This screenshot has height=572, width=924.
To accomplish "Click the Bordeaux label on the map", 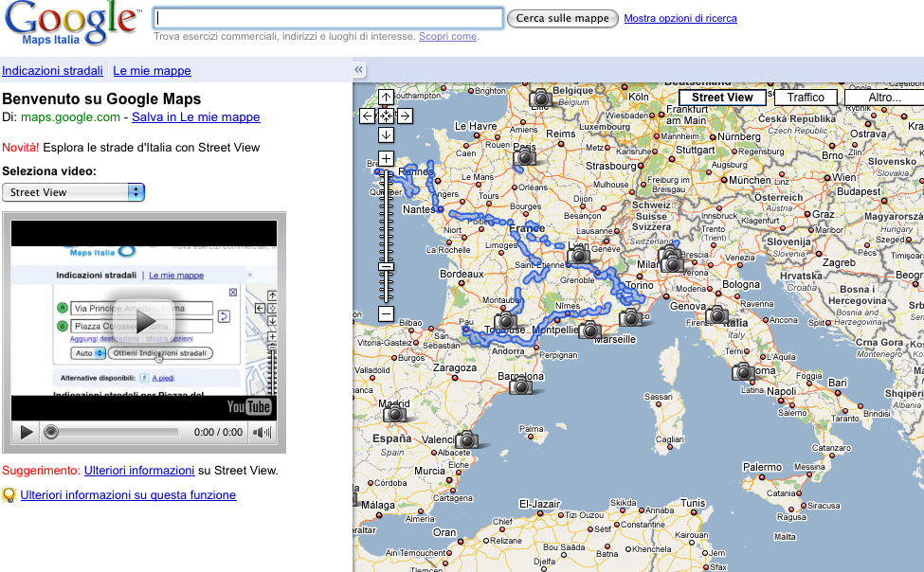I will pyautogui.click(x=462, y=274).
